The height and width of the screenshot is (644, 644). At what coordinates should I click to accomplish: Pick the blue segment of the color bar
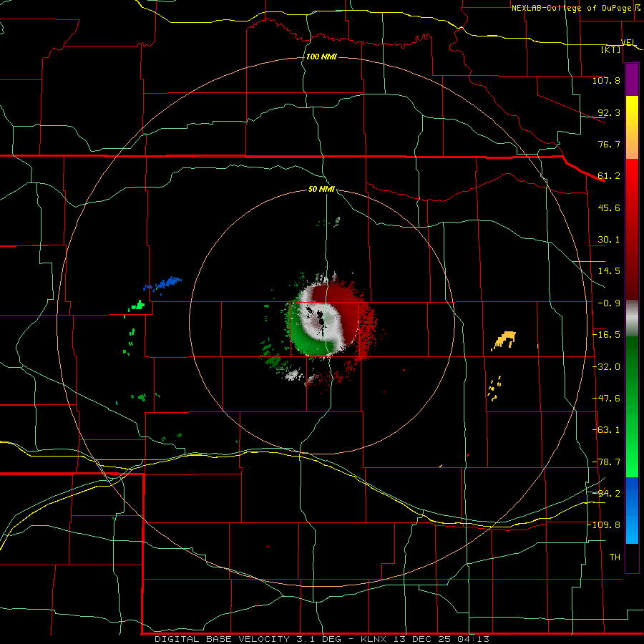(632, 510)
